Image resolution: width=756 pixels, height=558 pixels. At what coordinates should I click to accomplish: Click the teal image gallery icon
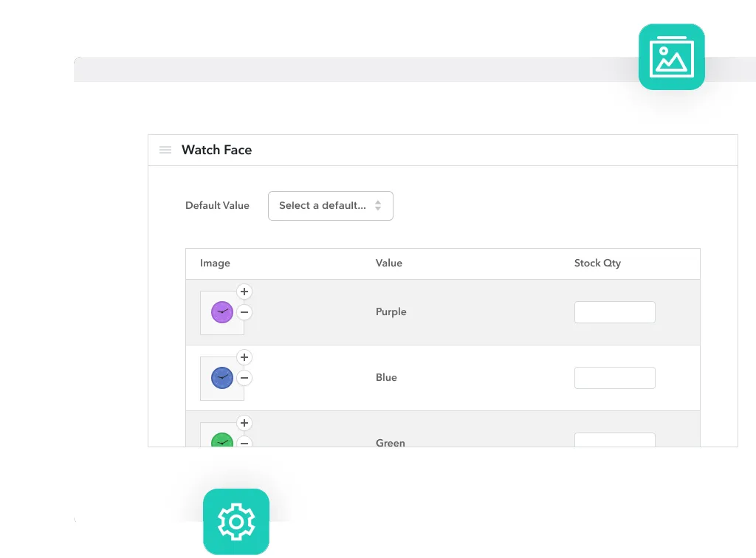point(671,57)
